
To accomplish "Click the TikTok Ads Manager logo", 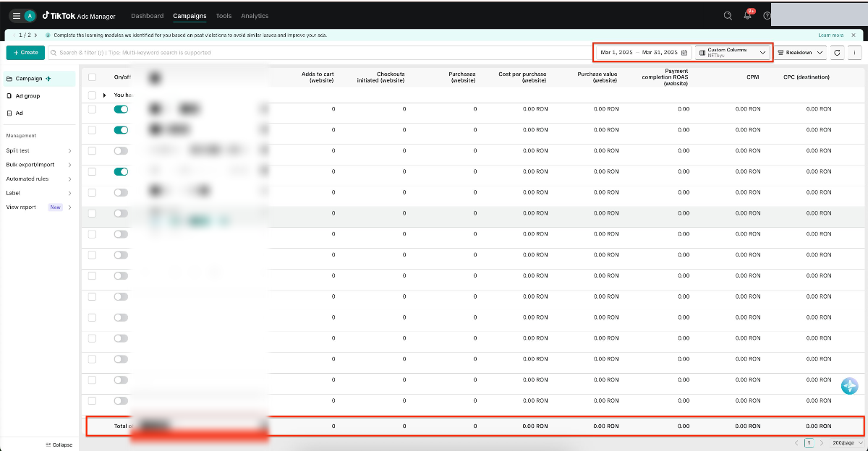I will (78, 16).
